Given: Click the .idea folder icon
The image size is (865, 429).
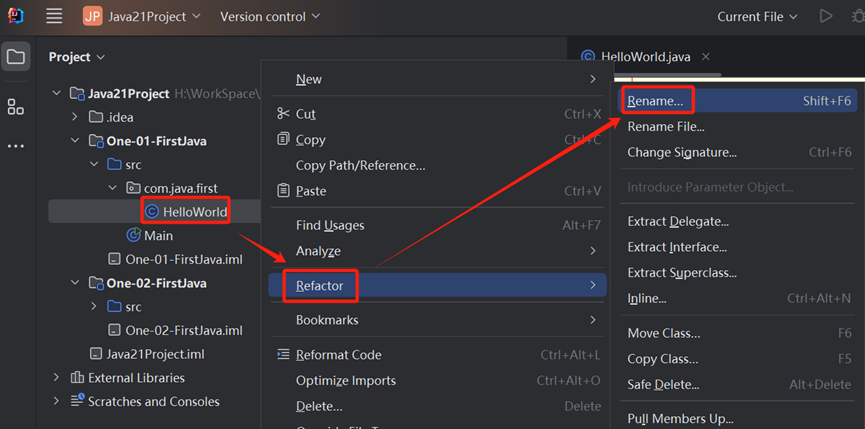Looking at the screenshot, I should [96, 117].
